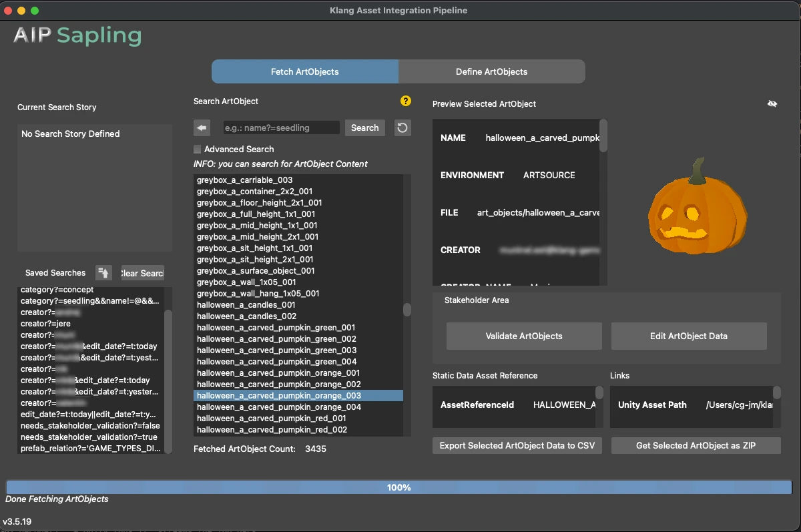This screenshot has width=801, height=532.
Task: Click the Static Data Asset Reference scrollbar
Action: (x=599, y=392)
